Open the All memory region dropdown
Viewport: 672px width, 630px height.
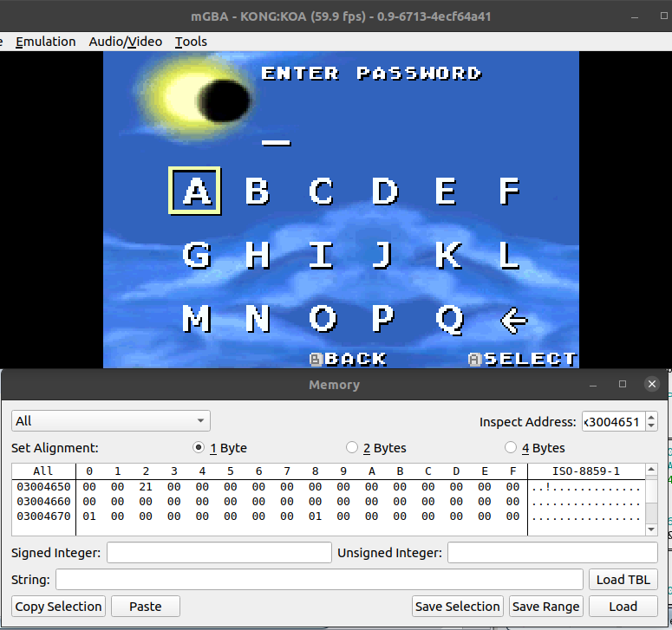coord(111,421)
